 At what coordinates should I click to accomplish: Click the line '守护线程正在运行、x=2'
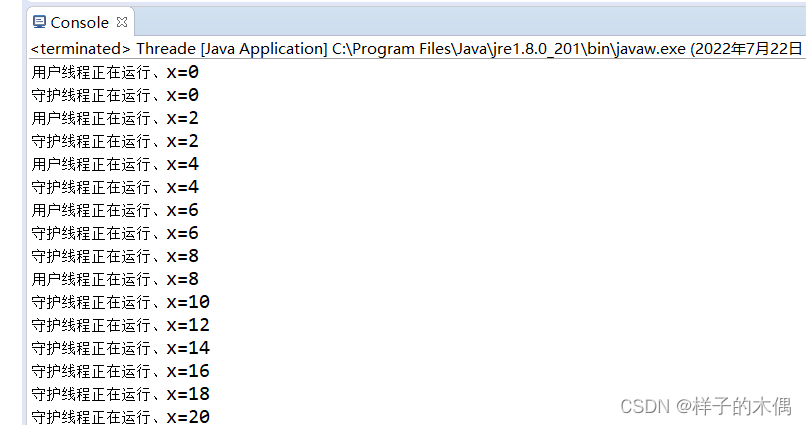(115, 141)
